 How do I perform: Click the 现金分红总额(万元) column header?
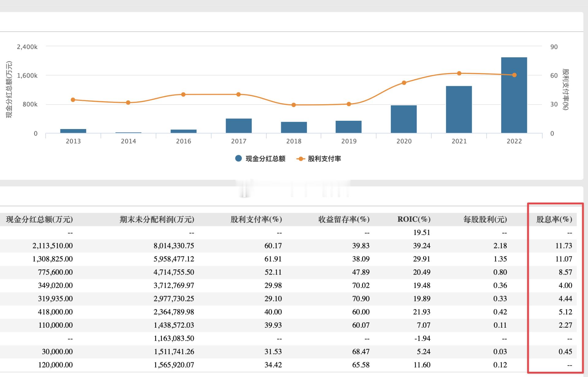(40, 219)
